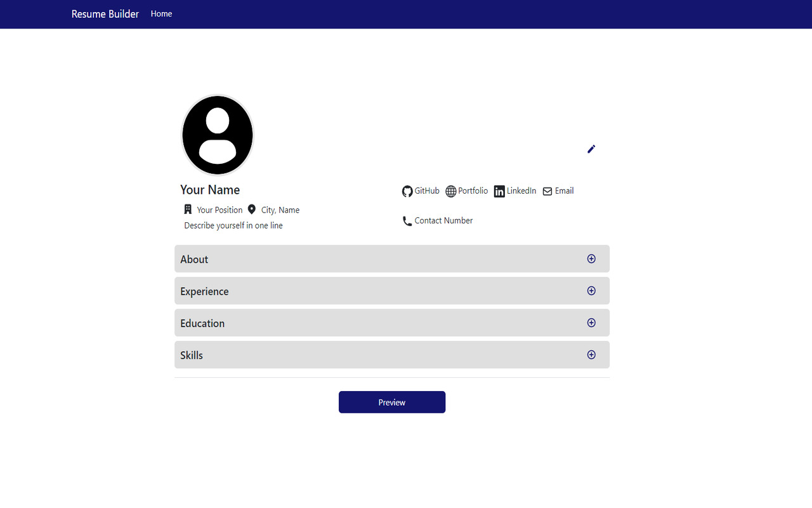This screenshot has height=508, width=812.
Task: Open the LinkedIn text link
Action: (x=521, y=190)
